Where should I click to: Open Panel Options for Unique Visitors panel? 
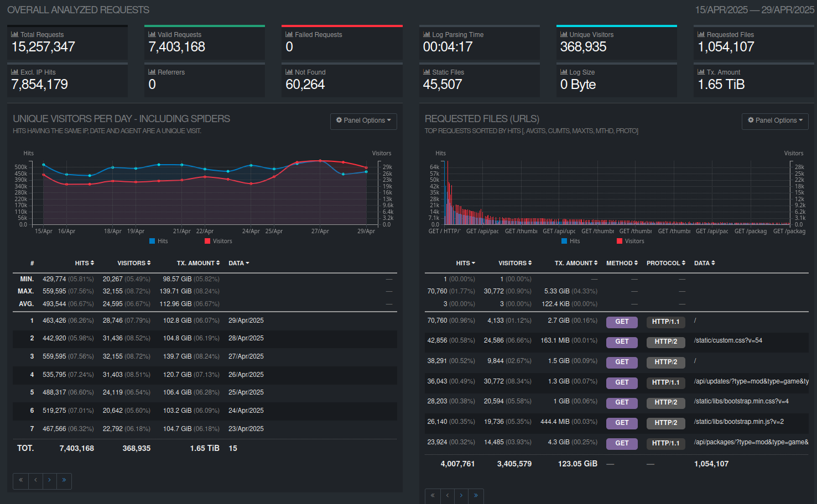363,120
